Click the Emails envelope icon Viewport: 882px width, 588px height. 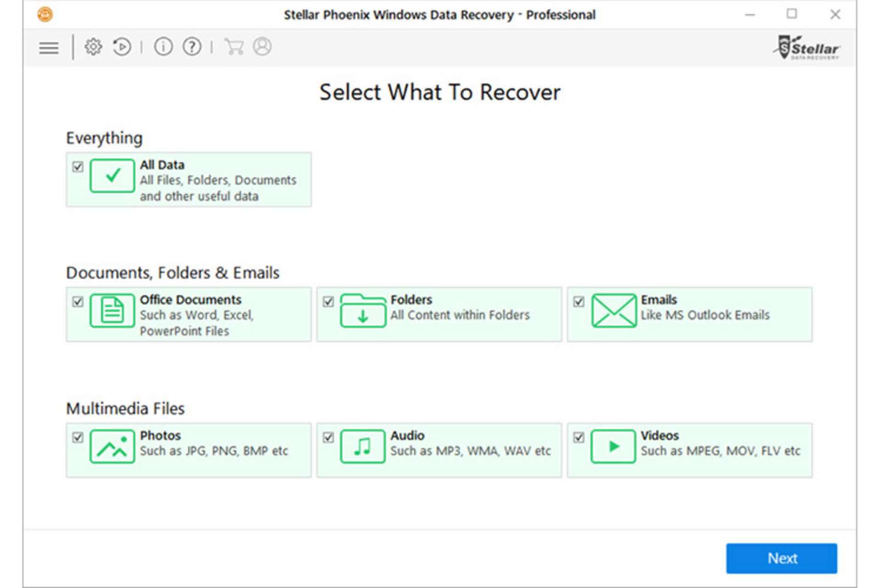tap(614, 311)
